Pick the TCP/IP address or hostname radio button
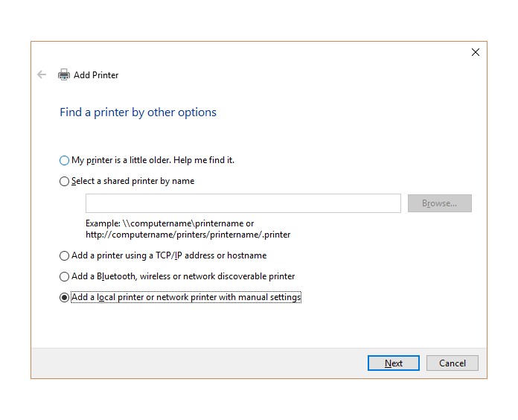The image size is (518, 420). (x=64, y=255)
